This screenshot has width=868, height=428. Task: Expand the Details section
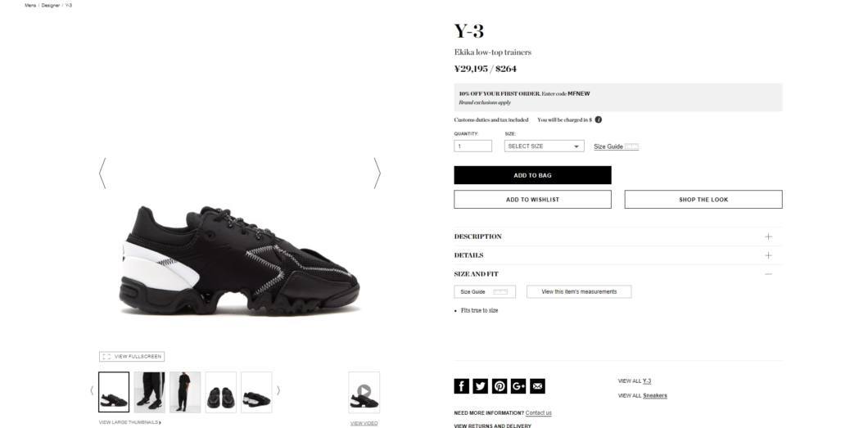pos(617,255)
